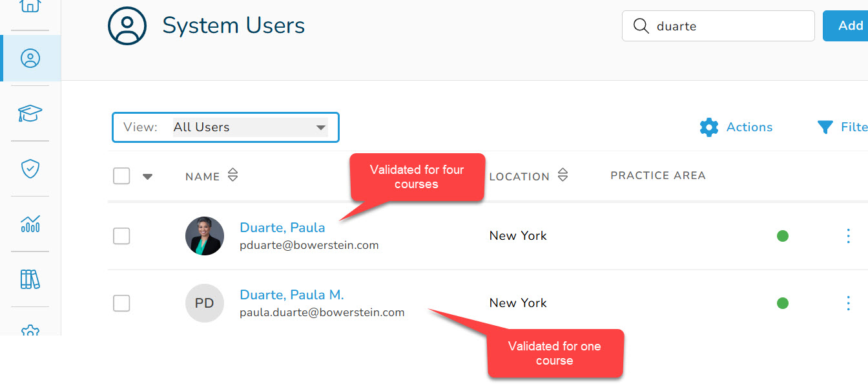Click New York in the pduarte@bowerstein.com row
Image resolution: width=868 pixels, height=384 pixels.
(x=518, y=236)
